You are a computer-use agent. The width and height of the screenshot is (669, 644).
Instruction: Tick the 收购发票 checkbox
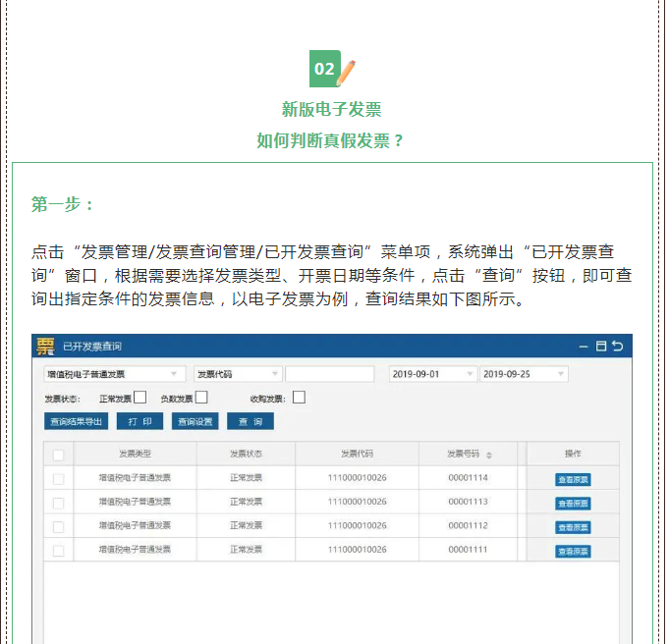(299, 398)
